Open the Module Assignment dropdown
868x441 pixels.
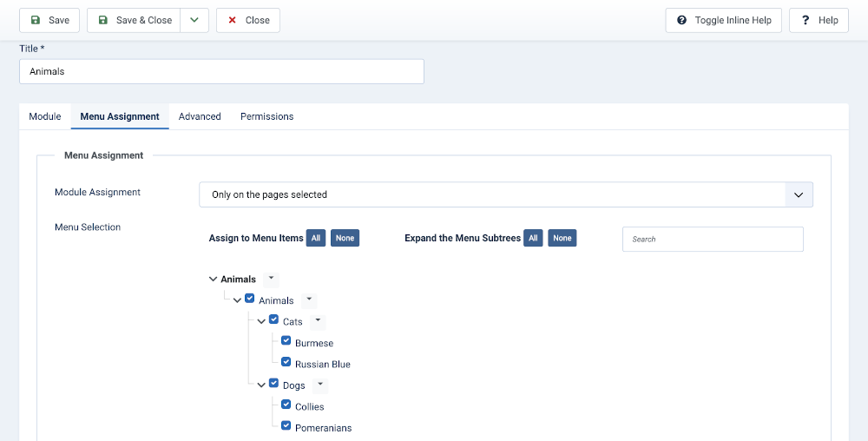click(505, 194)
